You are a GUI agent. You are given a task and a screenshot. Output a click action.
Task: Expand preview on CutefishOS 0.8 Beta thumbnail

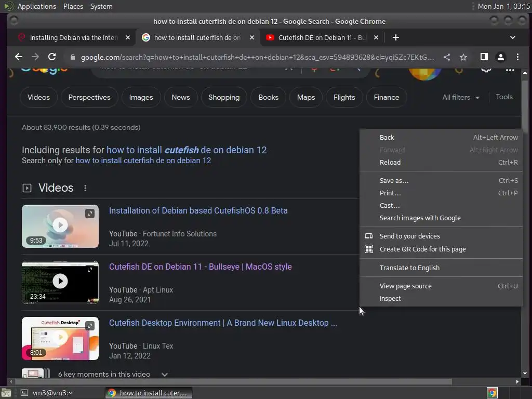[89, 214]
